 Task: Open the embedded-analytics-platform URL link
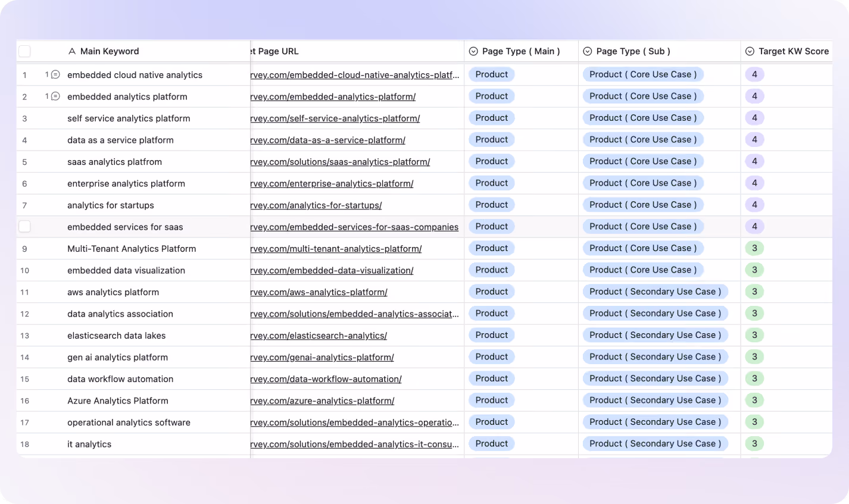(333, 96)
